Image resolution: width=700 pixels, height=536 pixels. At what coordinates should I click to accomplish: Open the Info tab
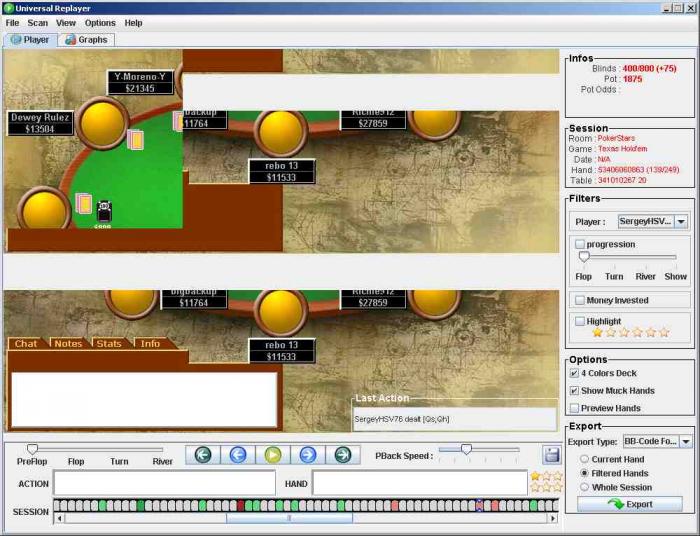(x=150, y=343)
